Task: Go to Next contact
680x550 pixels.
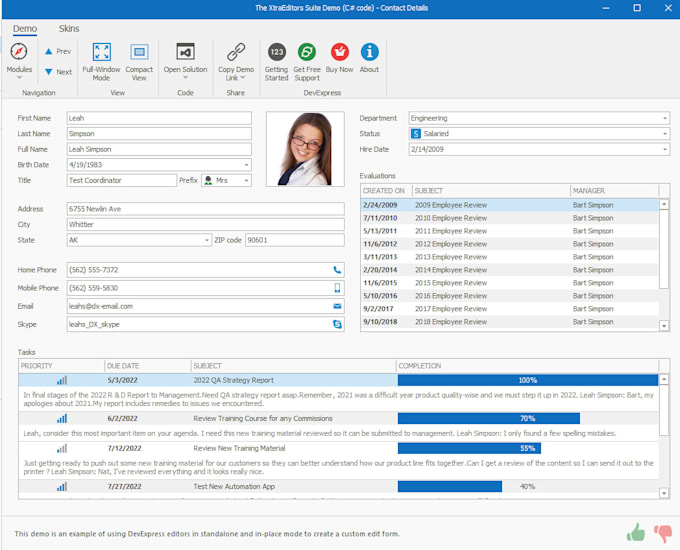Action: 57,72
